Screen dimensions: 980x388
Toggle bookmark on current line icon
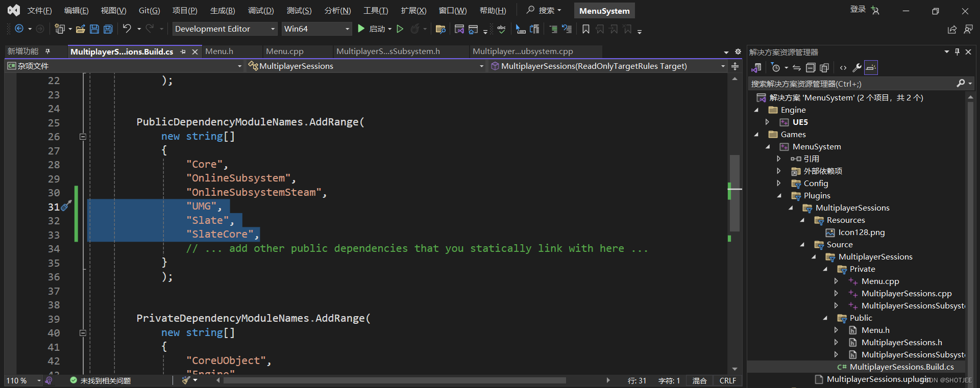tap(586, 29)
